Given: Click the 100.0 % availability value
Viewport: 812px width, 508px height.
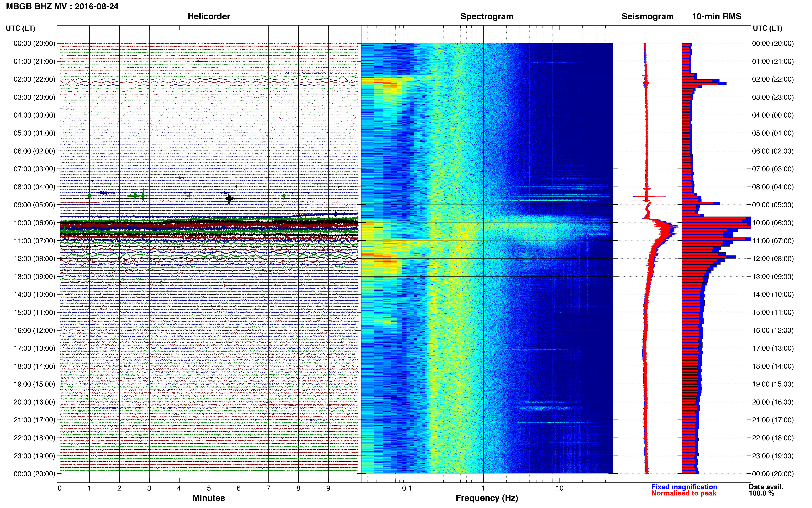Looking at the screenshot, I should point(761,493).
